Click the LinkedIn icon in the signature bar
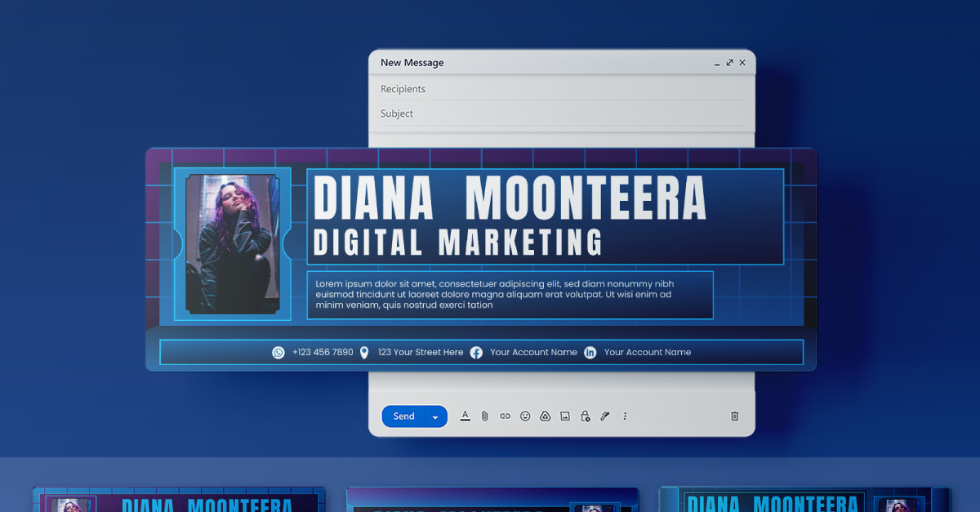 point(590,352)
